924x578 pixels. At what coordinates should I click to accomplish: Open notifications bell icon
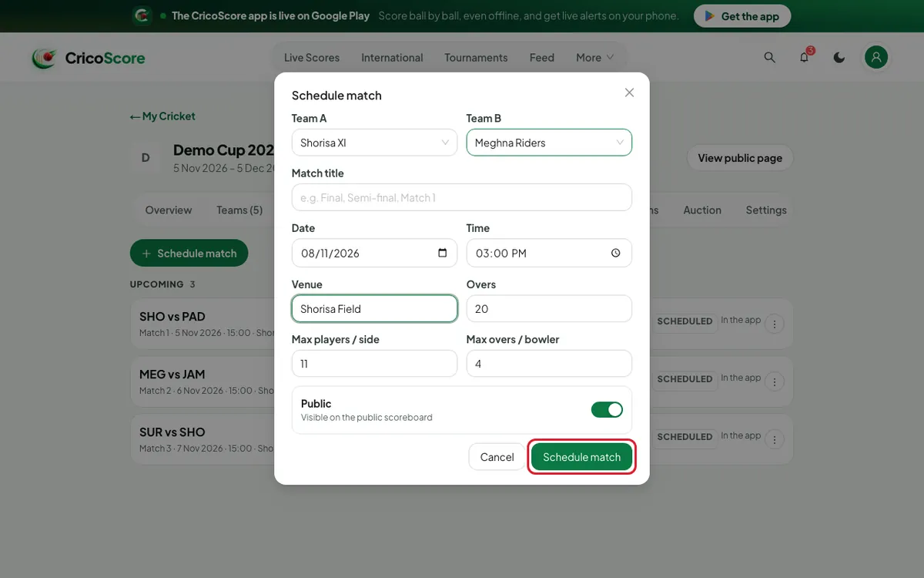click(804, 57)
